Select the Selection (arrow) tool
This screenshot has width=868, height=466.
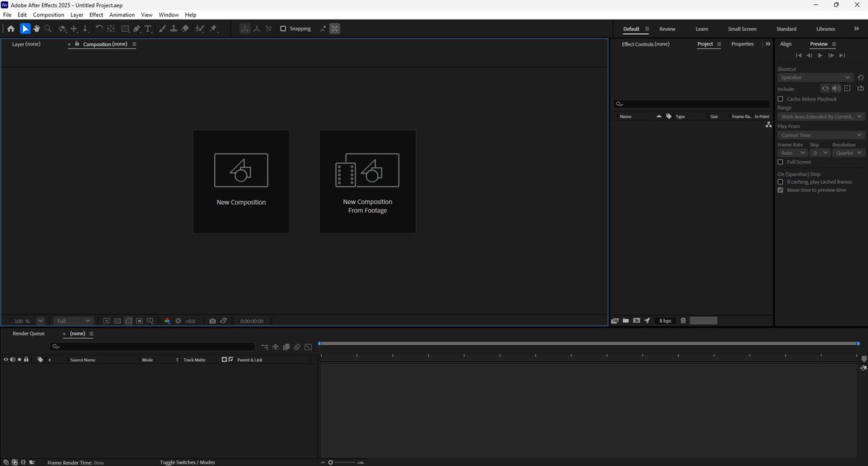click(x=25, y=29)
